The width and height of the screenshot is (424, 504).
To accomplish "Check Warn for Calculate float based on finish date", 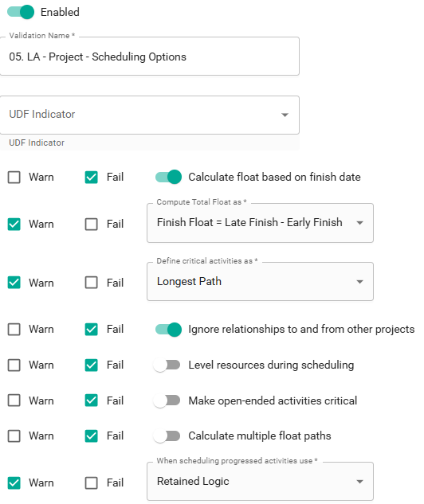I will [14, 177].
